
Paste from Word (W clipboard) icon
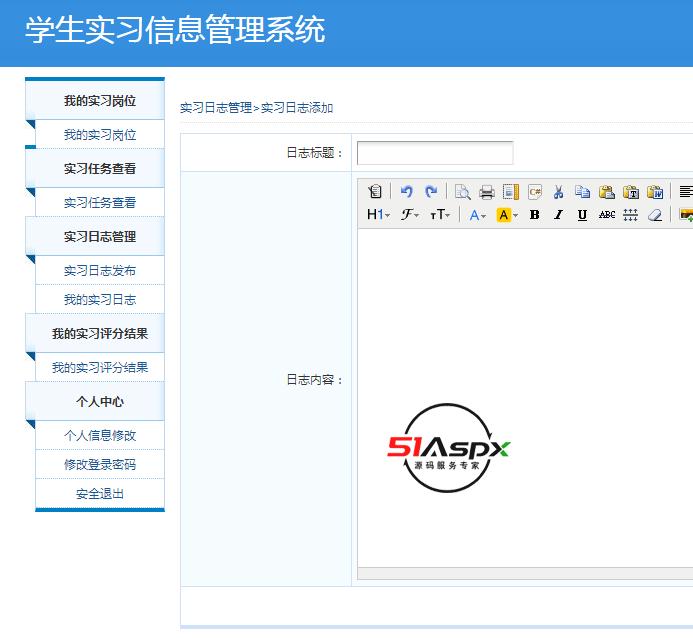(x=655, y=192)
